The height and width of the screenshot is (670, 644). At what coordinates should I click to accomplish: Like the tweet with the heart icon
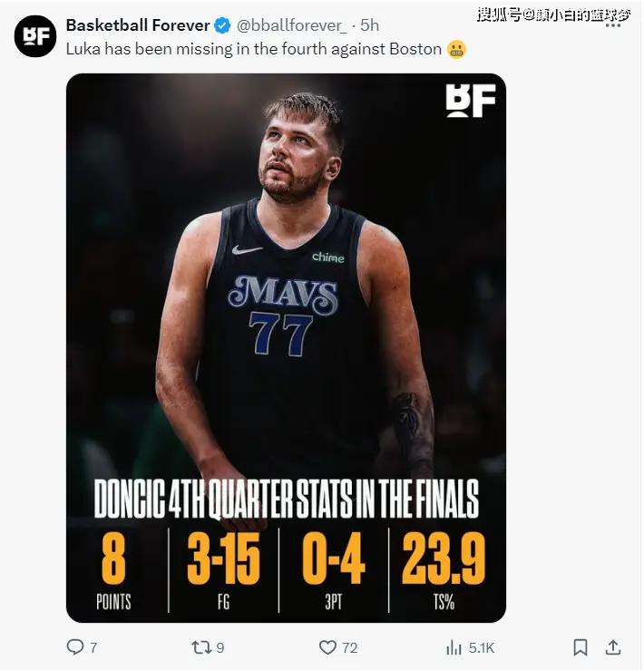tap(327, 647)
